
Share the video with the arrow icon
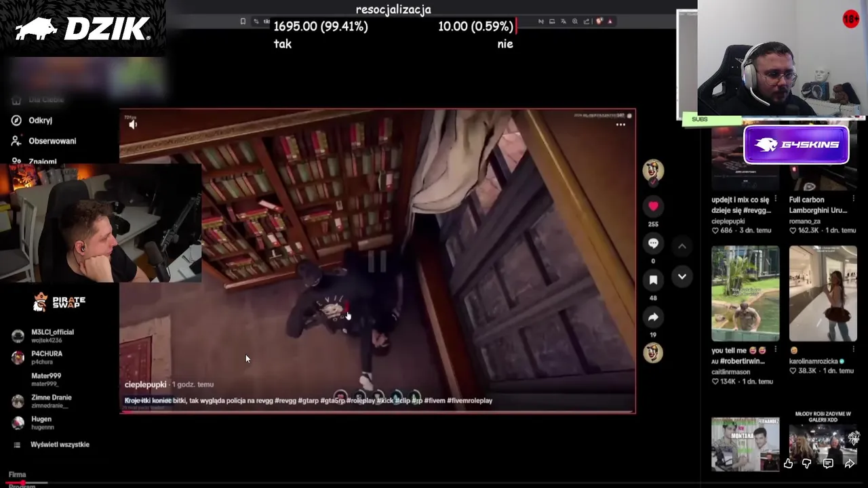[653, 317]
